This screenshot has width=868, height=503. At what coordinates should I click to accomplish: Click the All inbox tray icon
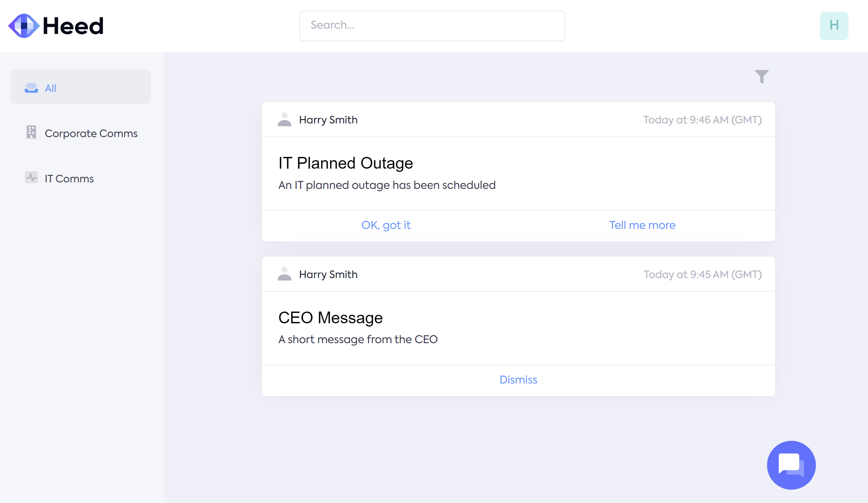pyautogui.click(x=31, y=88)
